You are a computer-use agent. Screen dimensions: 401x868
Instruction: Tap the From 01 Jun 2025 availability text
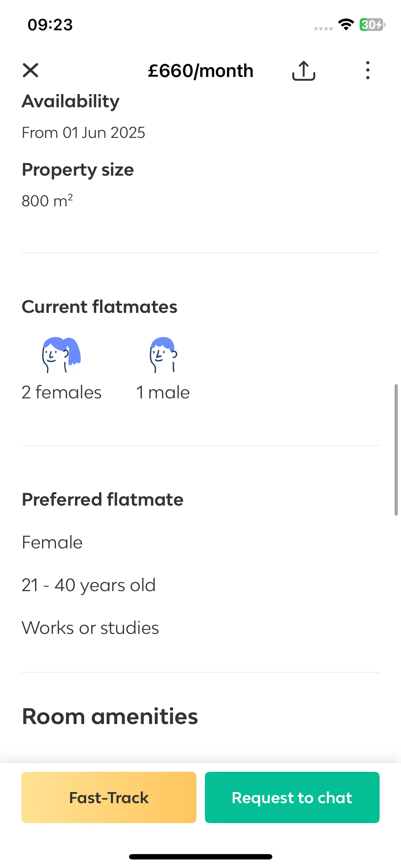[x=83, y=133]
